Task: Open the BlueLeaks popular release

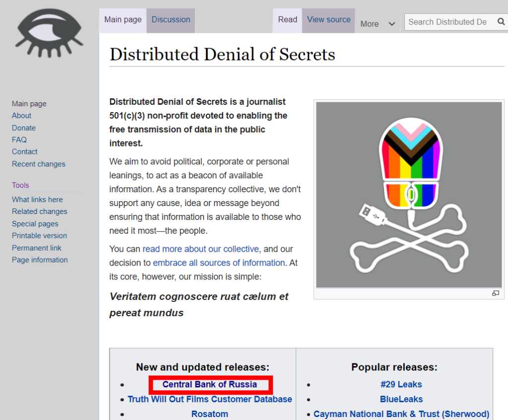Action: point(401,399)
